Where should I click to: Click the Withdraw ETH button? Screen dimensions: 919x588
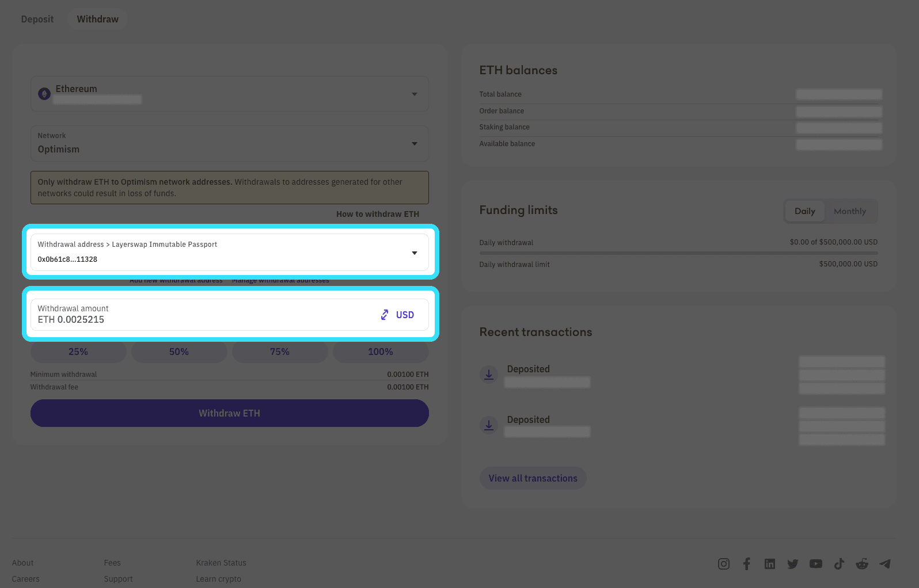coord(230,413)
